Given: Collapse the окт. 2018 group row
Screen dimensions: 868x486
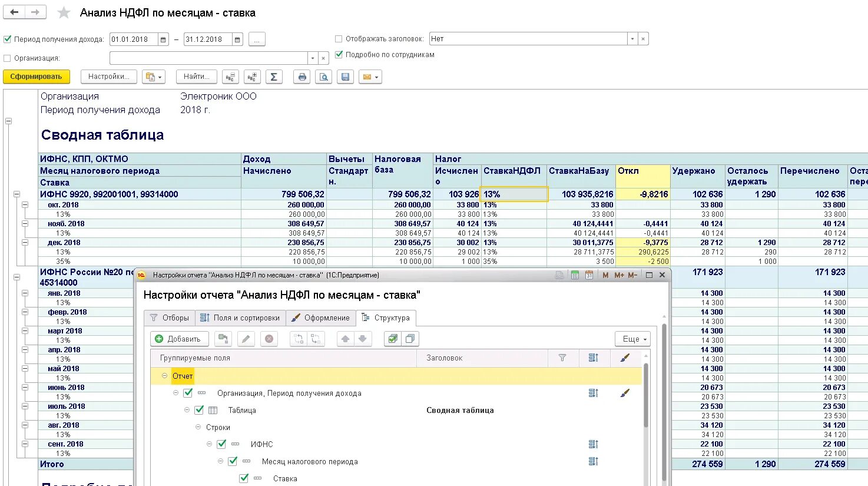Looking at the screenshot, I should 25,205.
